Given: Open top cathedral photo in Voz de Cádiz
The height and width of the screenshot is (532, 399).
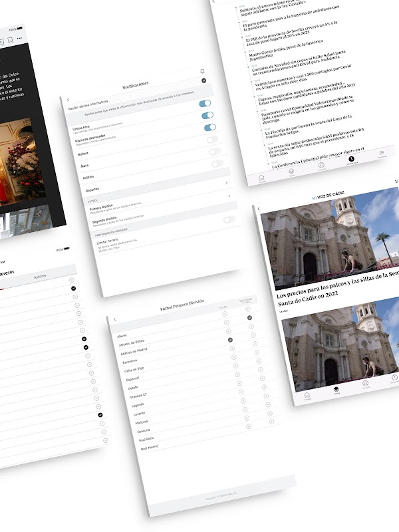Looking at the screenshot, I should point(329,240).
